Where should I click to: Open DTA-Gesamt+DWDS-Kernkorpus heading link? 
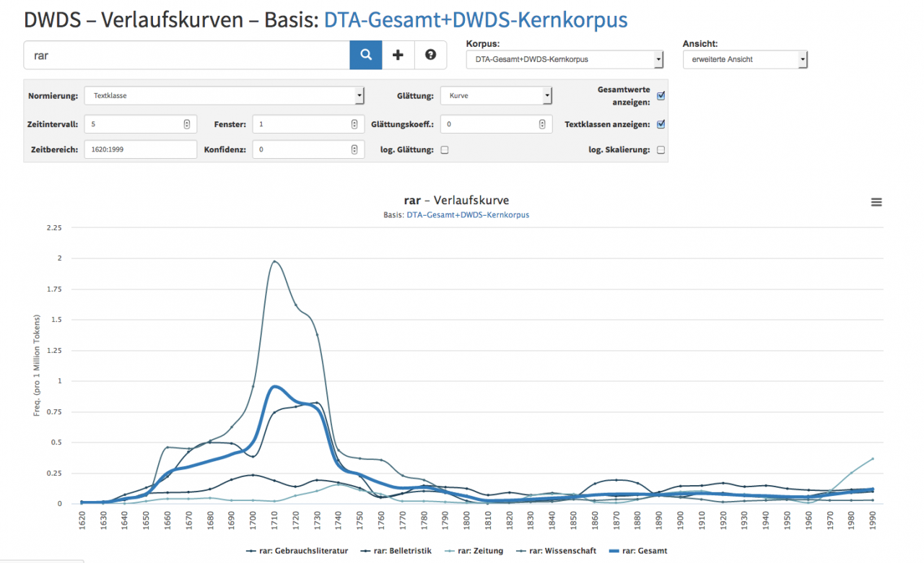pyautogui.click(x=476, y=19)
